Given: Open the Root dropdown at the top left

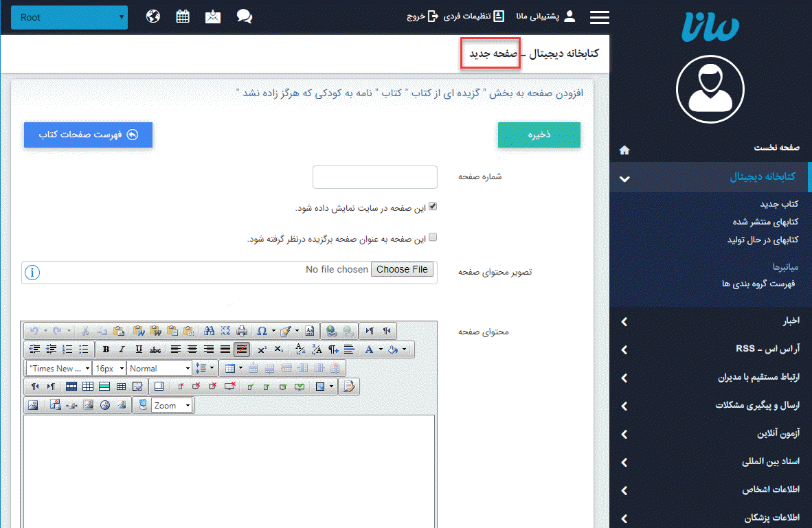Looking at the screenshot, I should coord(69,17).
